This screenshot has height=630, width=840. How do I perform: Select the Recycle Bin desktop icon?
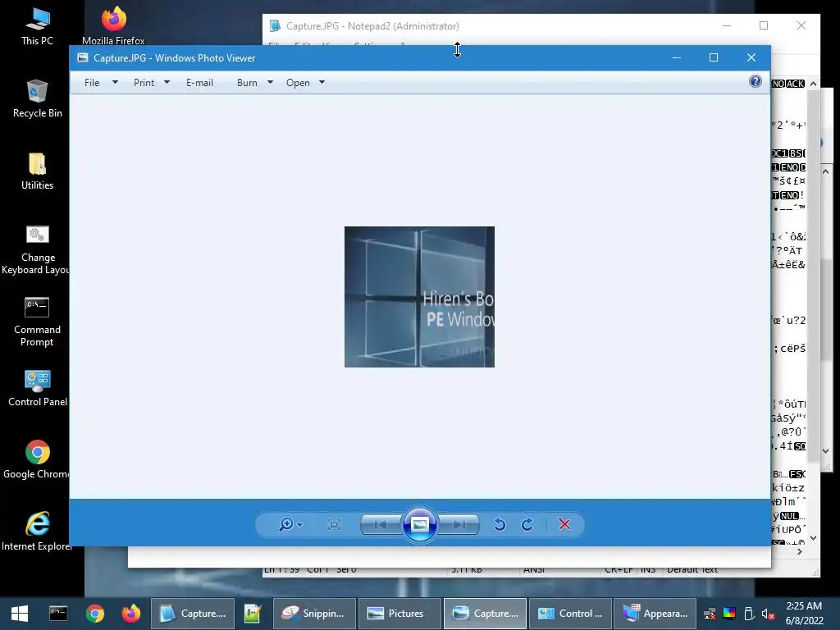pyautogui.click(x=37, y=98)
